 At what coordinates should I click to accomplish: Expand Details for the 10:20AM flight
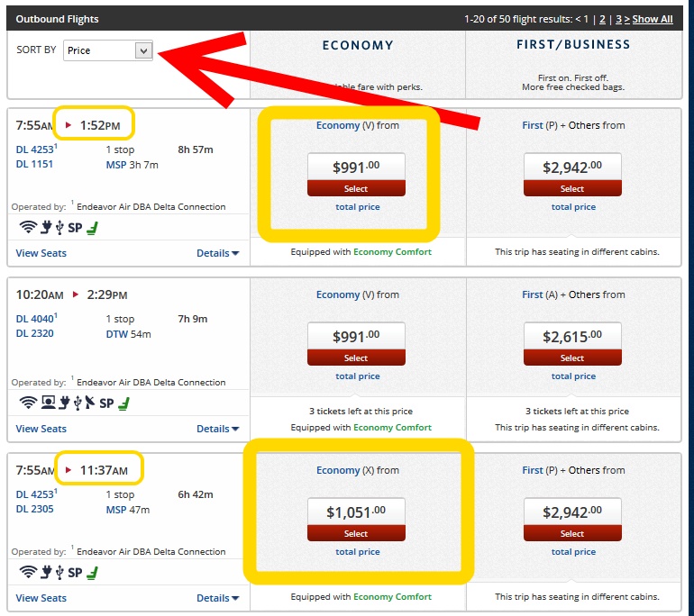pos(217,429)
